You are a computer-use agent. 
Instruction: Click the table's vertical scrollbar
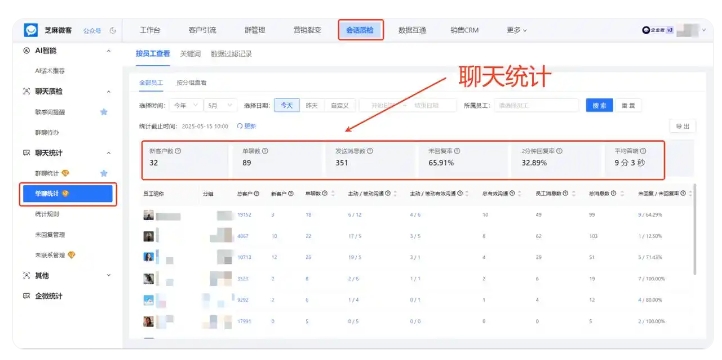[x=694, y=229]
